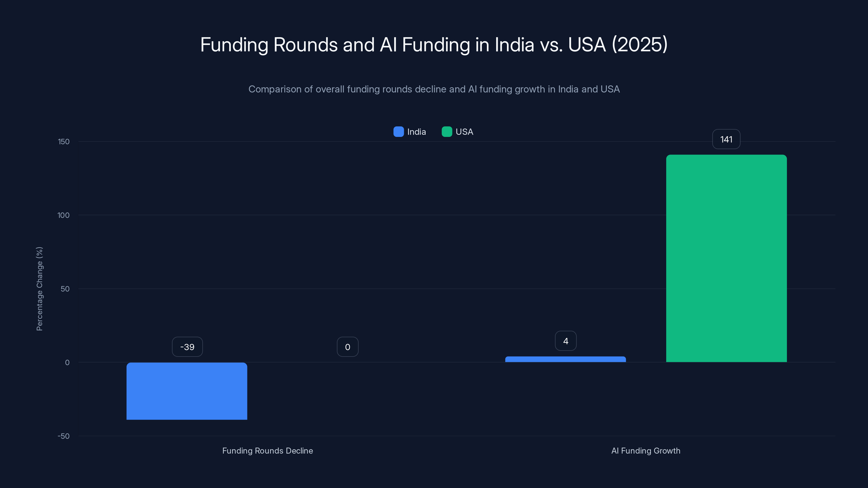
Task: Toggle the USA series in the legend
Action: (x=458, y=132)
